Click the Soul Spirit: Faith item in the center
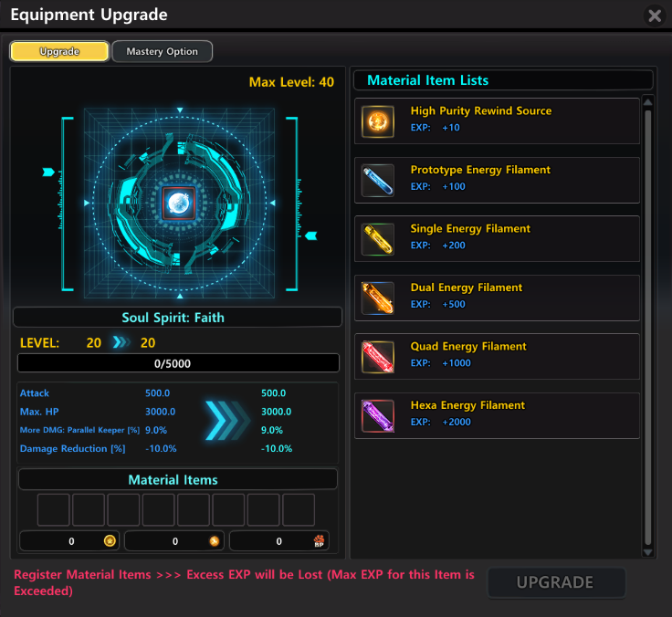Viewport: 672px width, 617px height. 179,204
